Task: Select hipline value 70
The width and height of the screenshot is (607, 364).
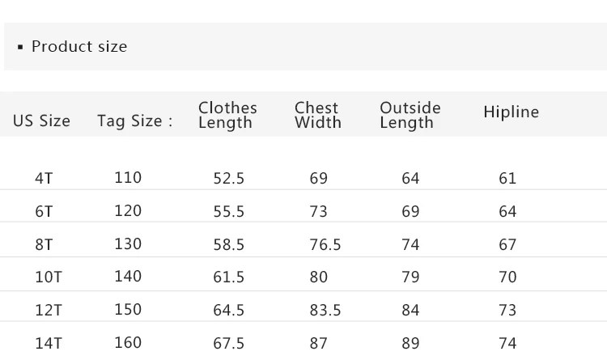Action: pos(507,277)
